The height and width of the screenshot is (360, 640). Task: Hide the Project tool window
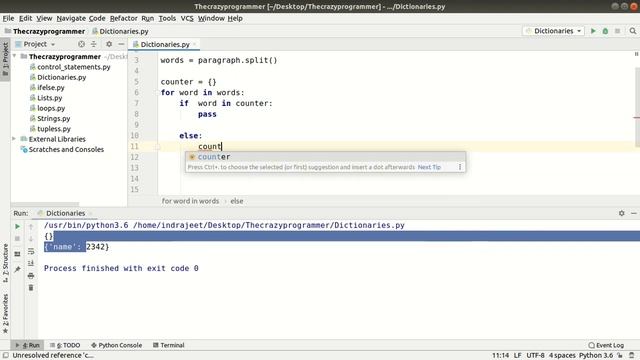(121, 44)
